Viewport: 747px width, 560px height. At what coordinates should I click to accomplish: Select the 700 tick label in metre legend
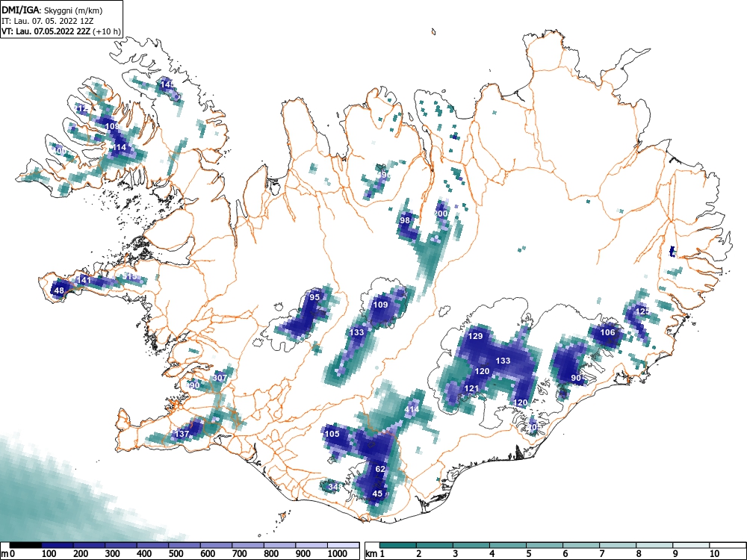click(x=240, y=554)
